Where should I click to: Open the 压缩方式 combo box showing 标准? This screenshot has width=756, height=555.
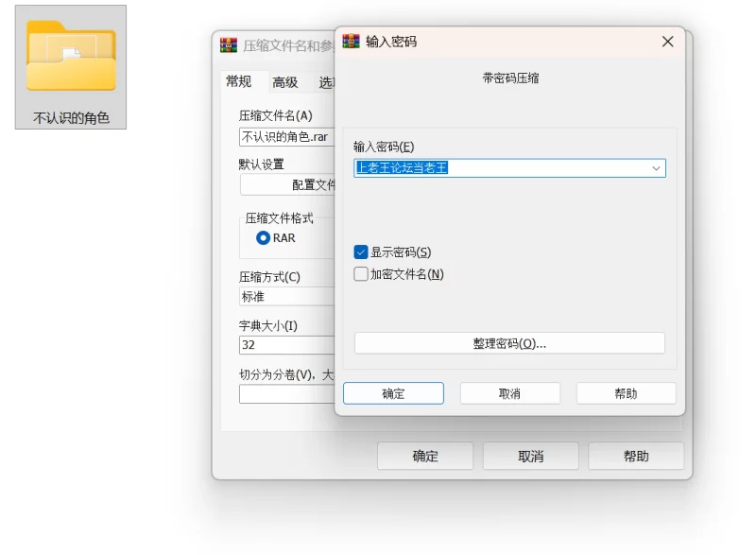pyautogui.click(x=287, y=297)
